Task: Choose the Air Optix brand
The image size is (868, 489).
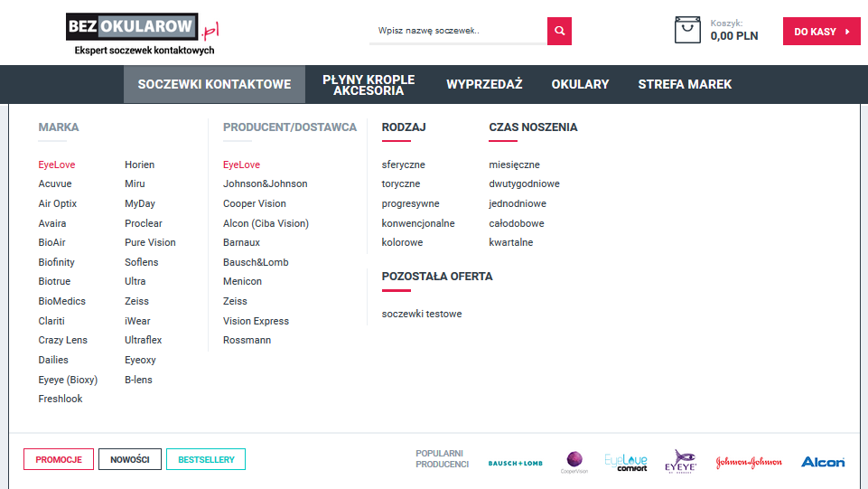Action: tap(58, 203)
